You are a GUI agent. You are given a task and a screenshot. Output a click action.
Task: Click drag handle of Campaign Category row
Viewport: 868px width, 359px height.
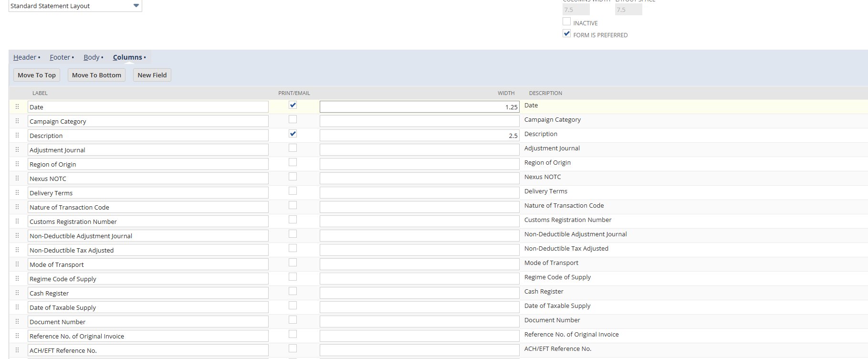click(x=17, y=121)
